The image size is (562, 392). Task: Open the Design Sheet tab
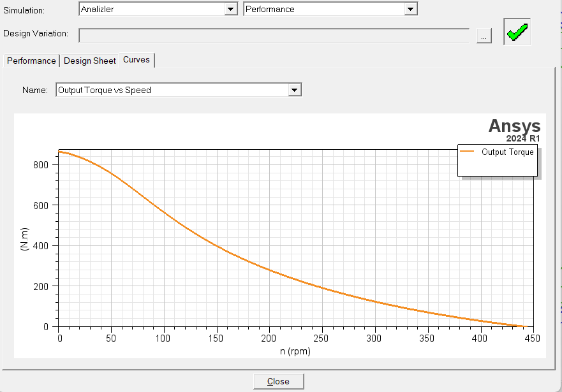(90, 61)
